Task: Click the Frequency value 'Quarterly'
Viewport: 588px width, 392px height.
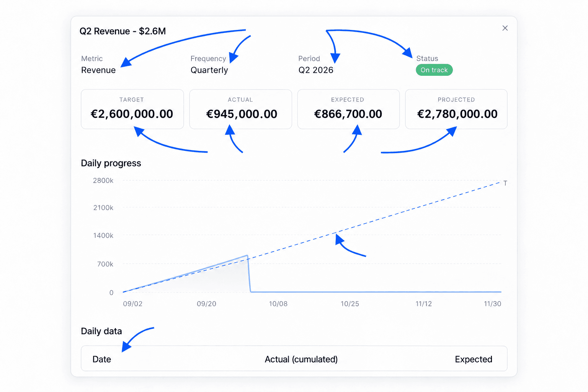Action: pyautogui.click(x=209, y=70)
